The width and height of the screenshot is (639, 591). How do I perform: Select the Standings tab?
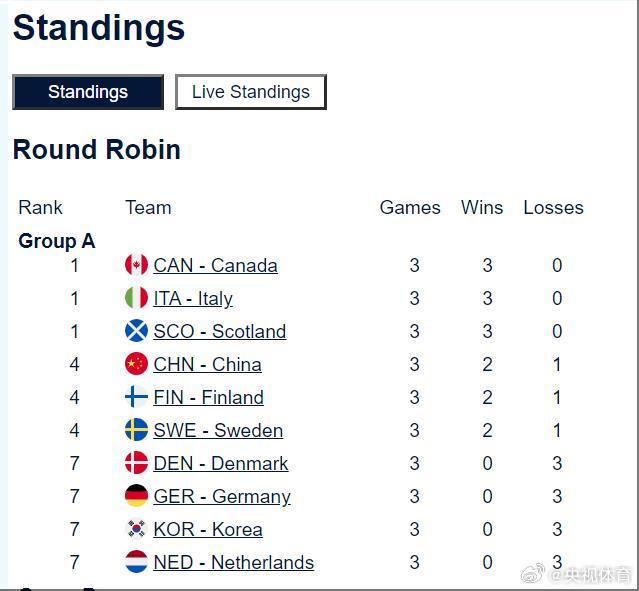pos(88,92)
